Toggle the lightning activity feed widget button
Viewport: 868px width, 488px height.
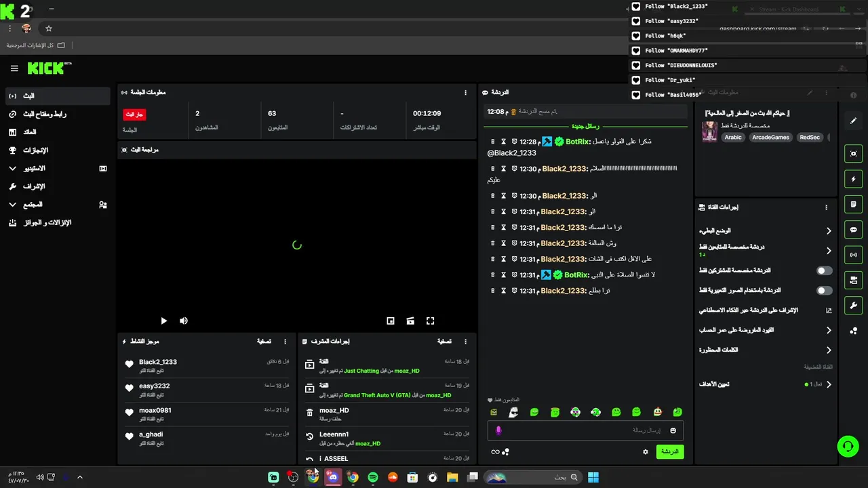click(x=854, y=179)
